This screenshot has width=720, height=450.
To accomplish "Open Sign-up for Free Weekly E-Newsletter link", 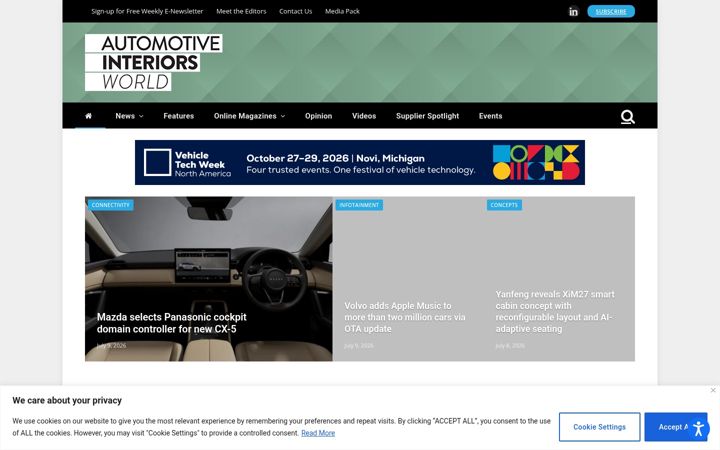I will tap(147, 11).
